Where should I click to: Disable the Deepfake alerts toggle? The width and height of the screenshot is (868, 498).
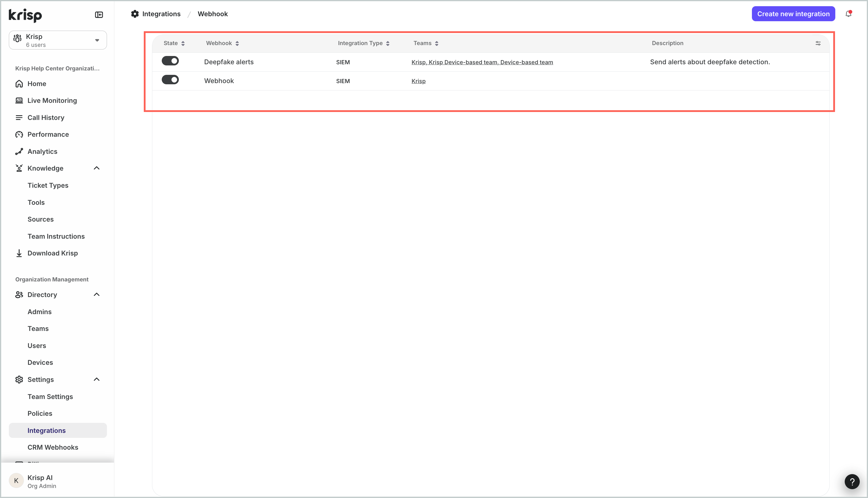(x=170, y=61)
